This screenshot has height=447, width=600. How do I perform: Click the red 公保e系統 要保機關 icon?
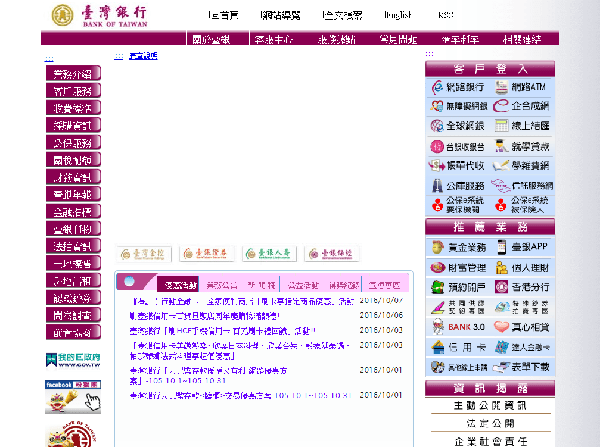pos(437,205)
